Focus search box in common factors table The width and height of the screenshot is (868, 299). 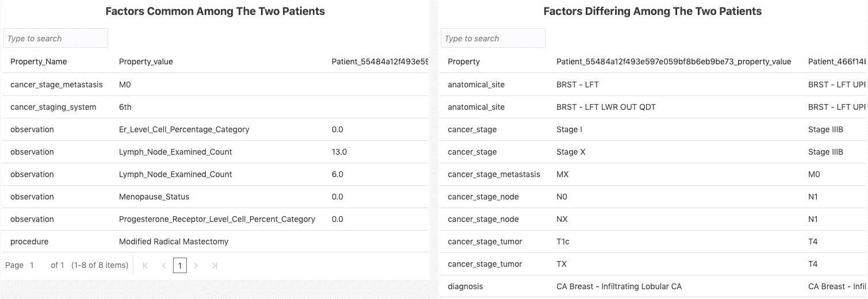point(56,39)
